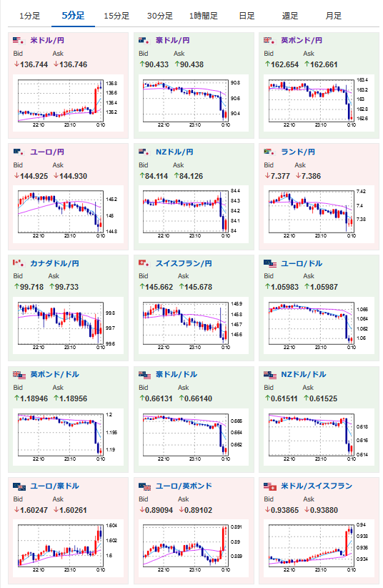
Task: Click the ユーロ/豪ドル mini chart thumbnail
Action: click(x=68, y=548)
